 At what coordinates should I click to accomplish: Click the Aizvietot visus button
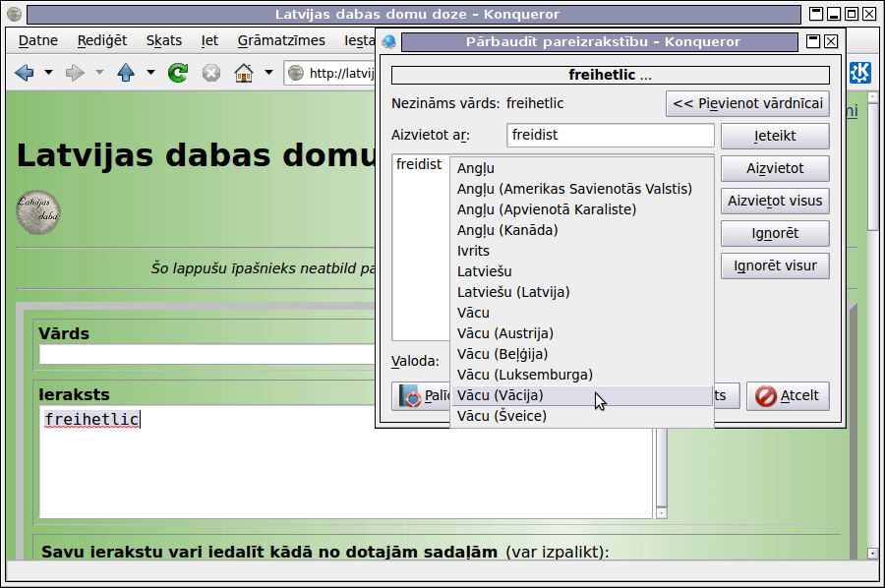tap(775, 201)
